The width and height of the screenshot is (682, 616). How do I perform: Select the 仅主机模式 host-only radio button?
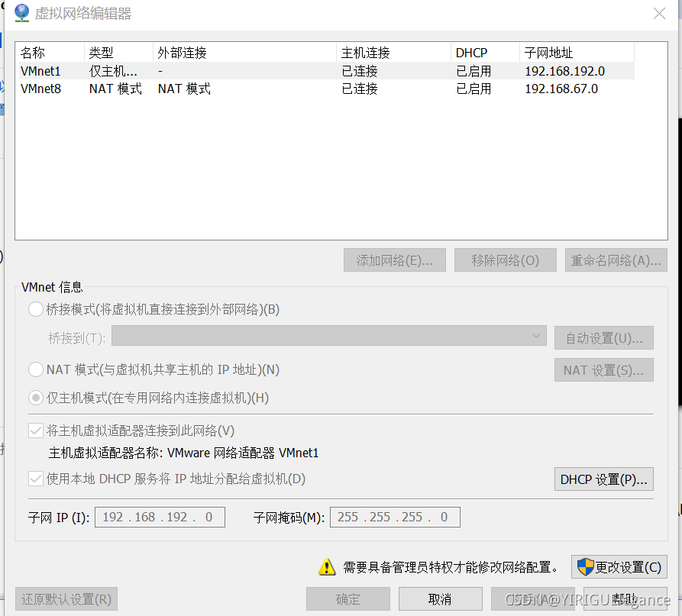click(35, 397)
